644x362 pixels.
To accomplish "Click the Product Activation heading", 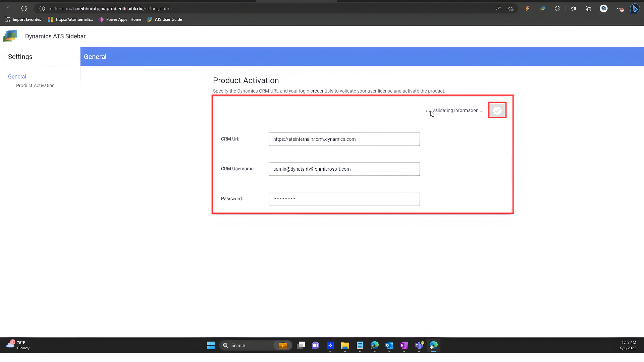I will coord(246,80).
